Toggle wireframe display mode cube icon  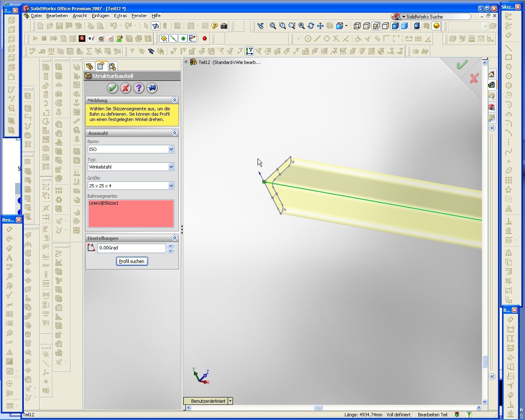click(x=357, y=26)
